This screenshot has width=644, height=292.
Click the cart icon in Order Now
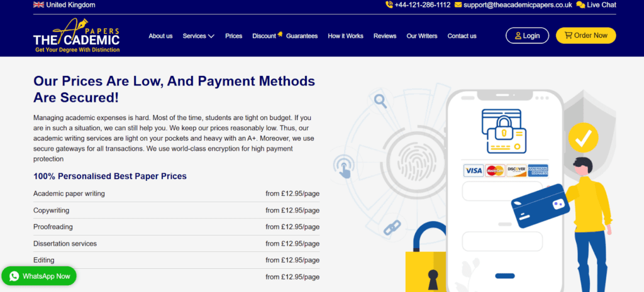click(569, 35)
